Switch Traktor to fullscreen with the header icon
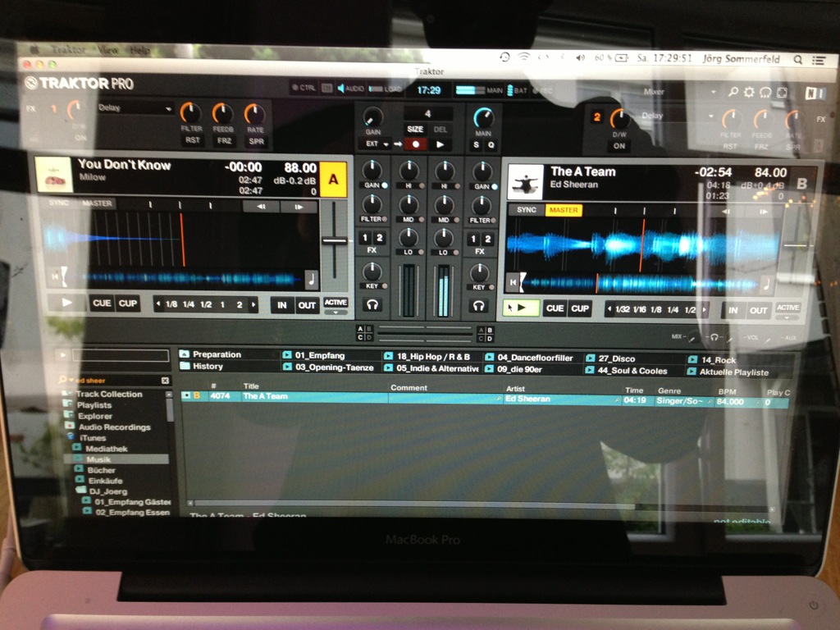840x630 pixels. pyautogui.click(x=782, y=92)
